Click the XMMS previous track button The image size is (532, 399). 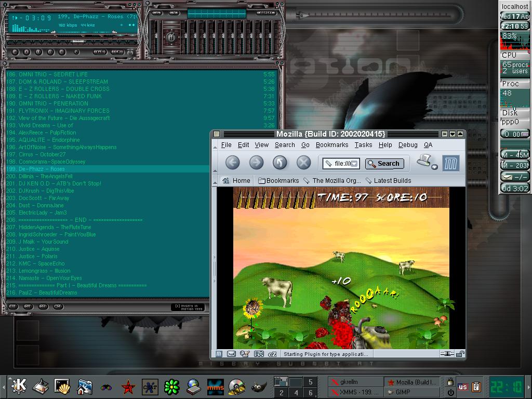click(x=15, y=52)
